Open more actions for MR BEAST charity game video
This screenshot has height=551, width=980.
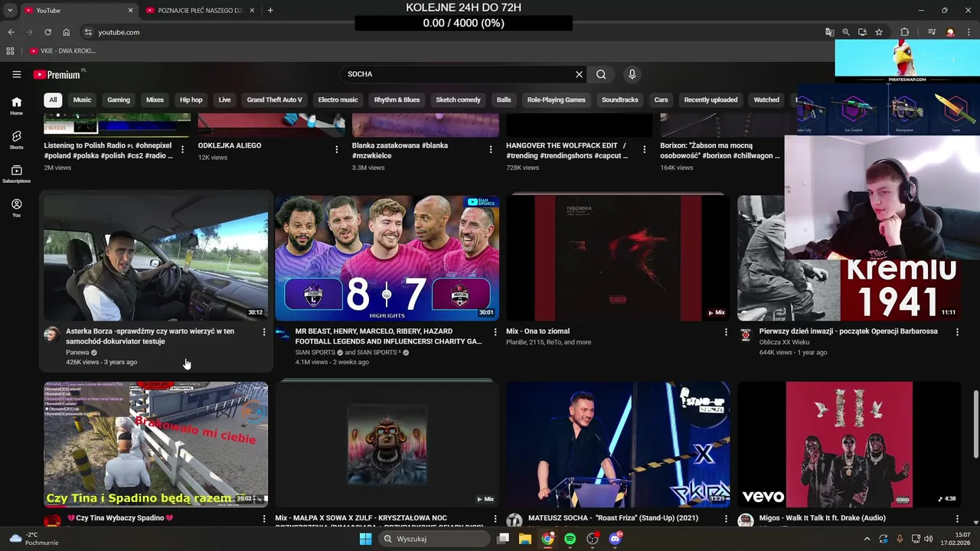tap(495, 332)
